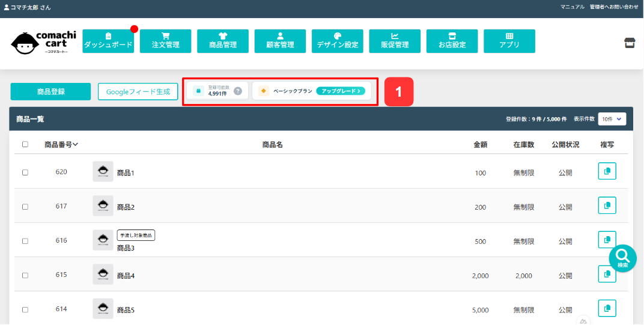
Task: Open the floating search (検索) button
Action: 623,258
